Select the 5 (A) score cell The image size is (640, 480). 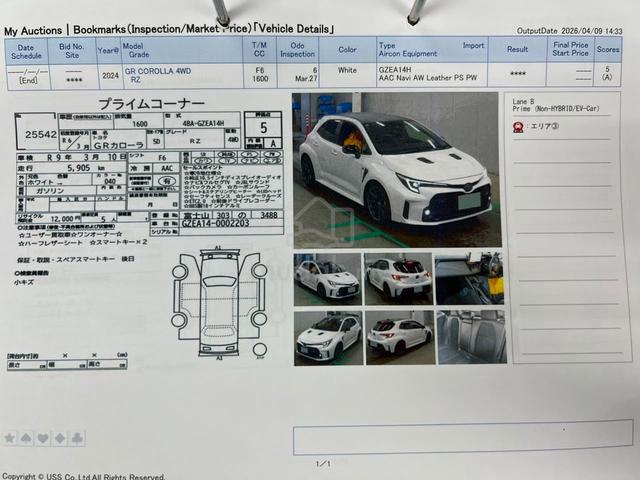[x=607, y=73]
